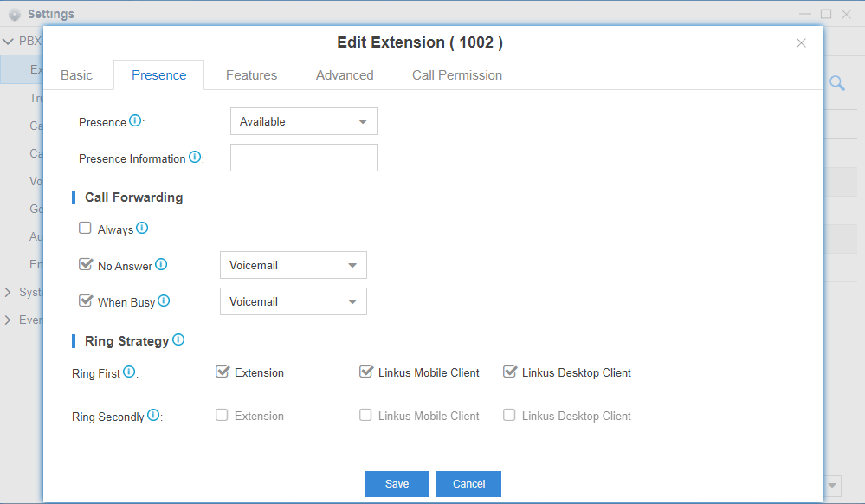Switch to the Features tab
The height and width of the screenshot is (504, 865).
point(251,75)
